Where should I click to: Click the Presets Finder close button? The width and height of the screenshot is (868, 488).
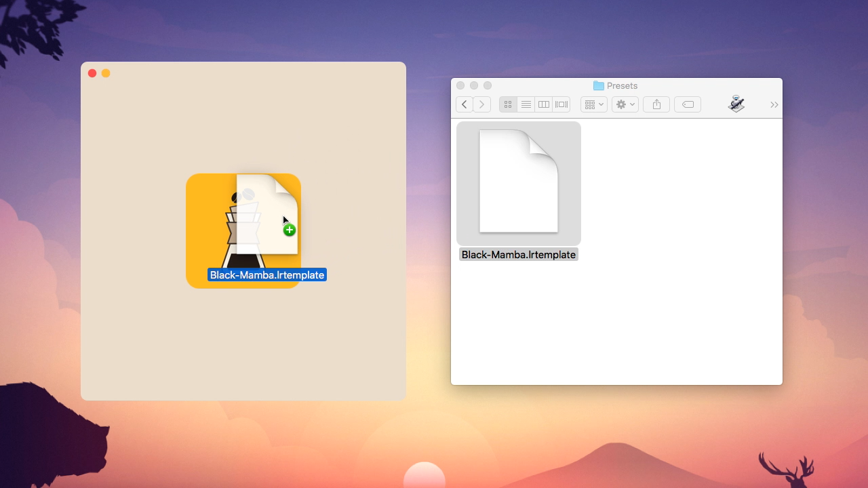(460, 85)
